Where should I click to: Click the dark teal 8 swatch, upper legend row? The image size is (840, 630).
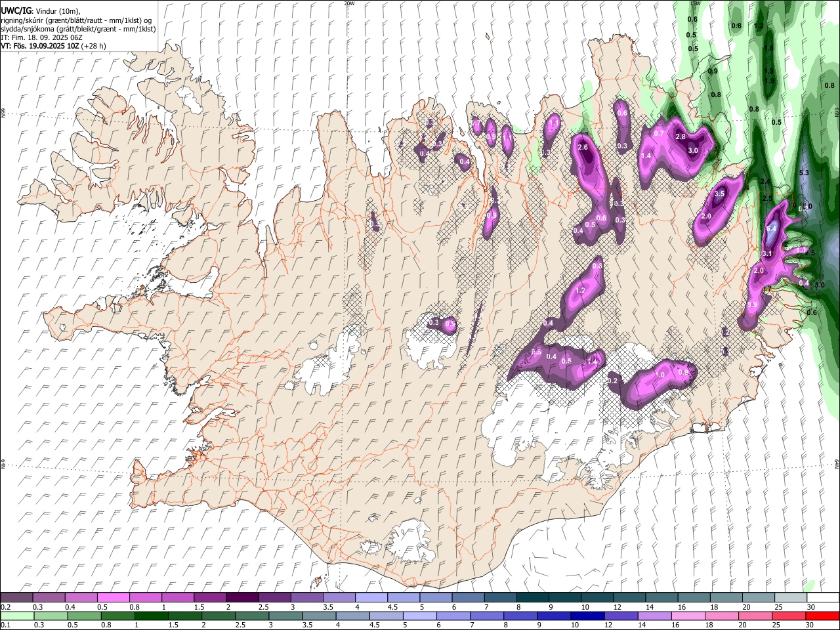tap(533, 597)
